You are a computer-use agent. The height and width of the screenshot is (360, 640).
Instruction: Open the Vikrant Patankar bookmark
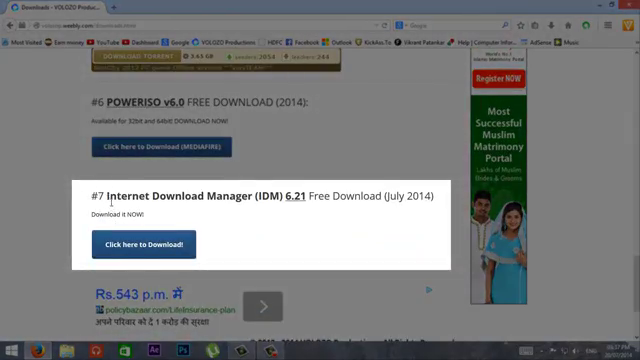[419, 42]
